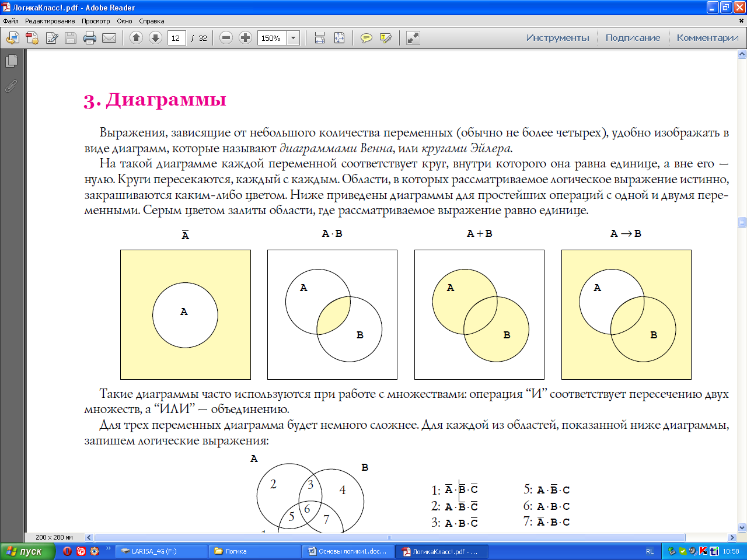Click the alarm clock quick launch icon
This screenshot has height=560, width=747.
tap(81, 551)
